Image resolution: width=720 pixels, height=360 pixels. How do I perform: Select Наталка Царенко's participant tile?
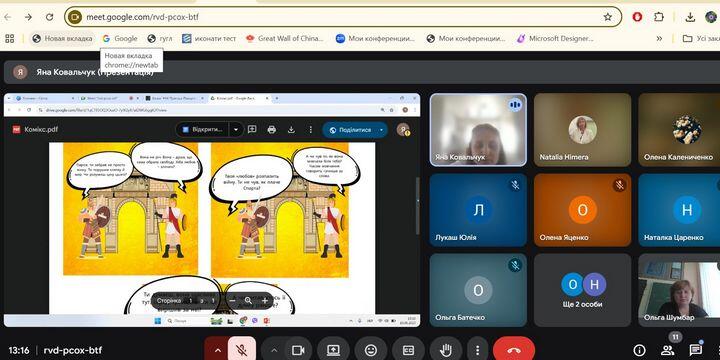[679, 210]
